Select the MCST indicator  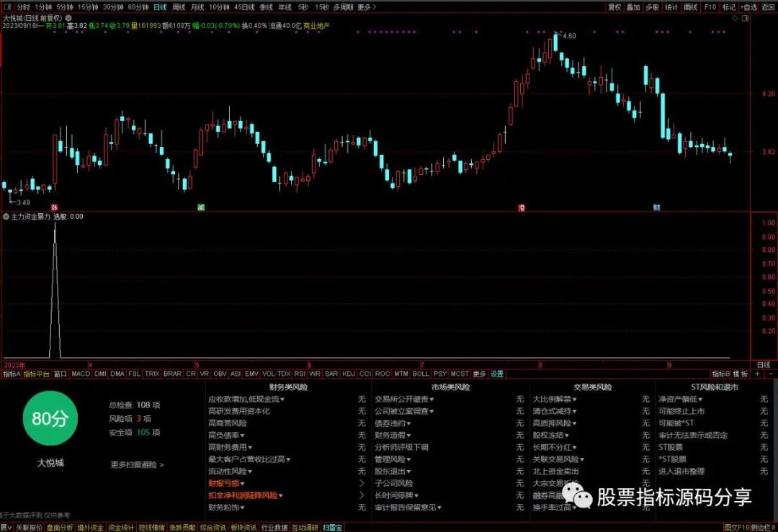click(x=460, y=374)
